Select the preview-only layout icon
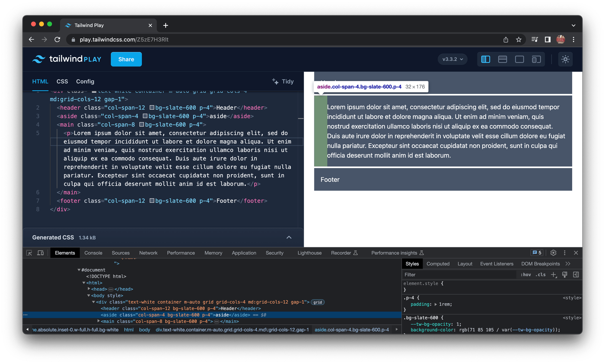605x364 pixels. point(519,59)
